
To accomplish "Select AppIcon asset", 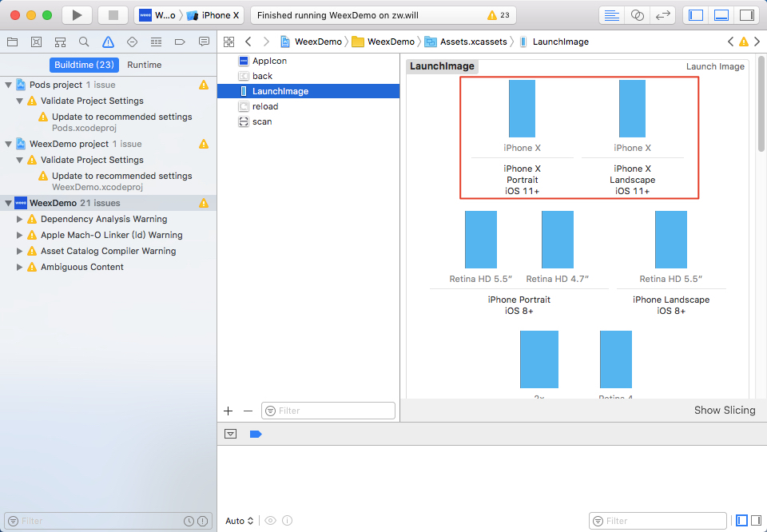I will [x=308, y=62].
